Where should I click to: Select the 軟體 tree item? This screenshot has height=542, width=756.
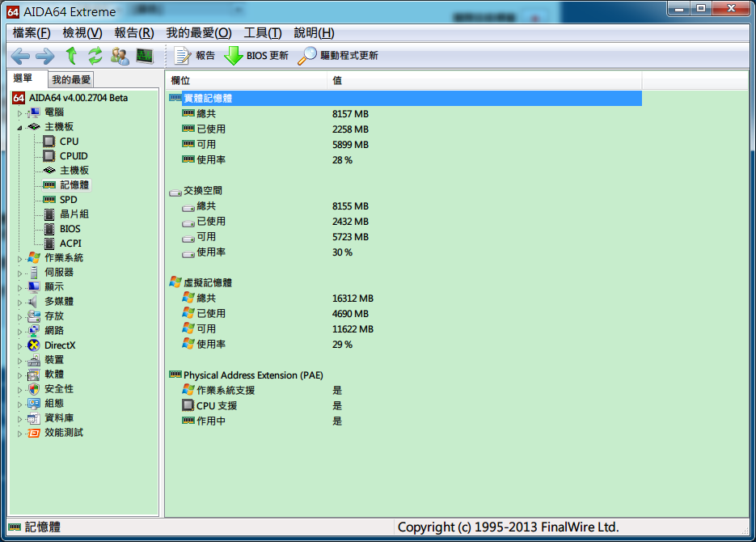click(x=54, y=375)
